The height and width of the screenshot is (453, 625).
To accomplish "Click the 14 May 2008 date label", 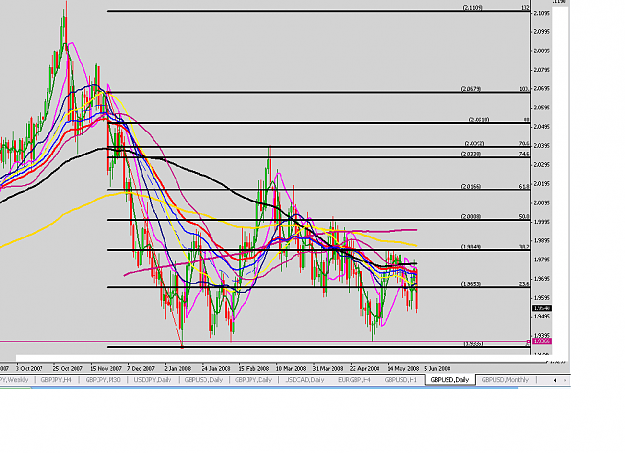I will 403,368.
